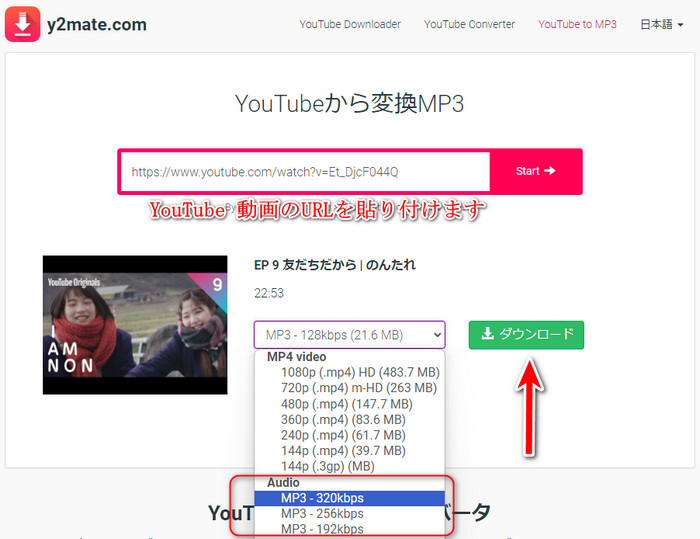
Task: Click the Audio group label
Action: [283, 483]
